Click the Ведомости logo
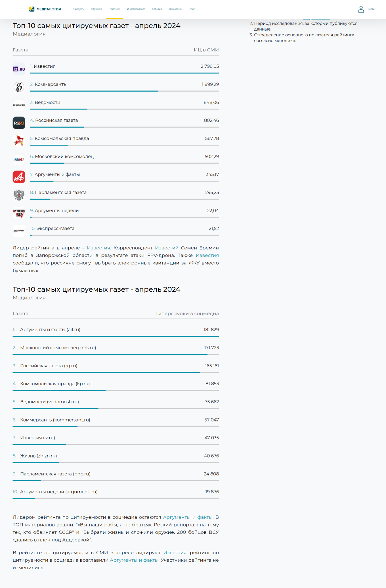 point(19,105)
